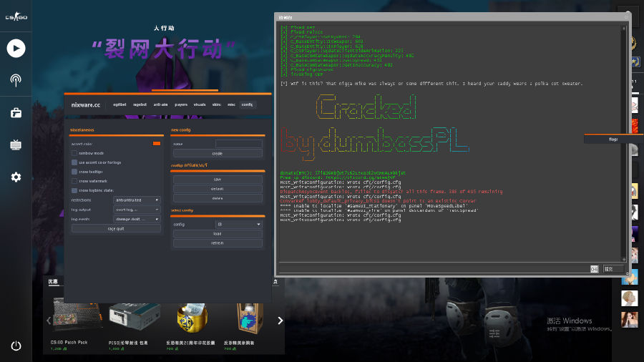The width and height of the screenshot is (644, 362).
Task: Open the CS:GO Patch Pack store item
Action: pos(76,324)
